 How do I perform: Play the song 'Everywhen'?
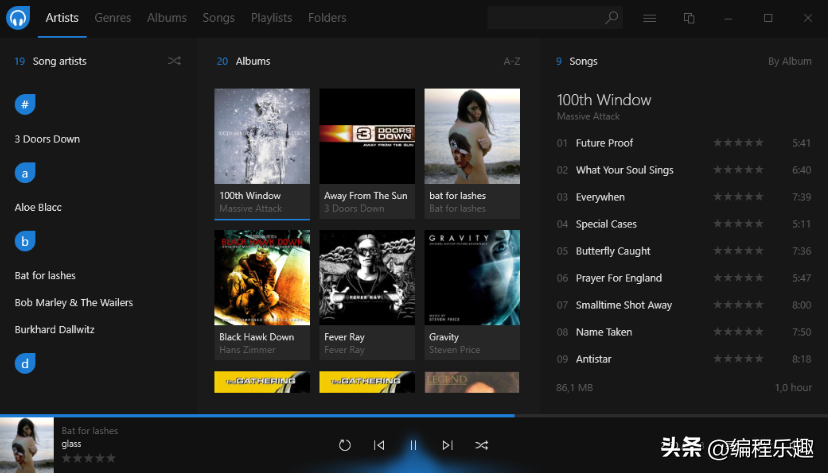(600, 197)
